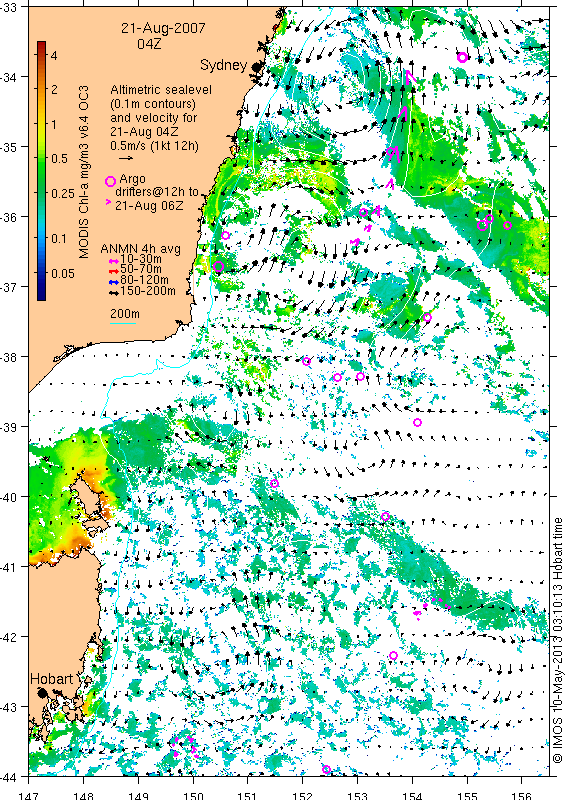Click the dark red top of the color bar
Image resolution: width=570 pixels, height=800 pixels.
coord(41,45)
